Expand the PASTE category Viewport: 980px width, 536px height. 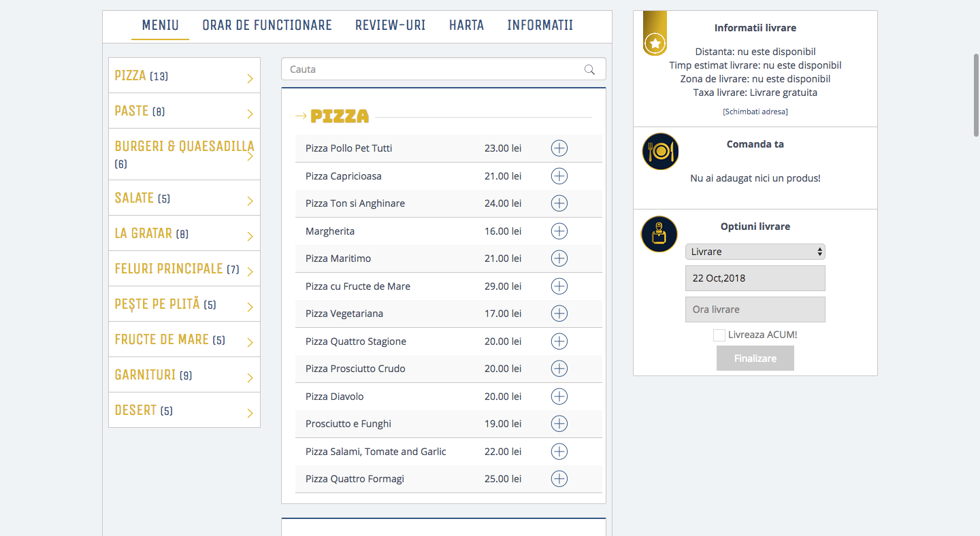tap(184, 111)
